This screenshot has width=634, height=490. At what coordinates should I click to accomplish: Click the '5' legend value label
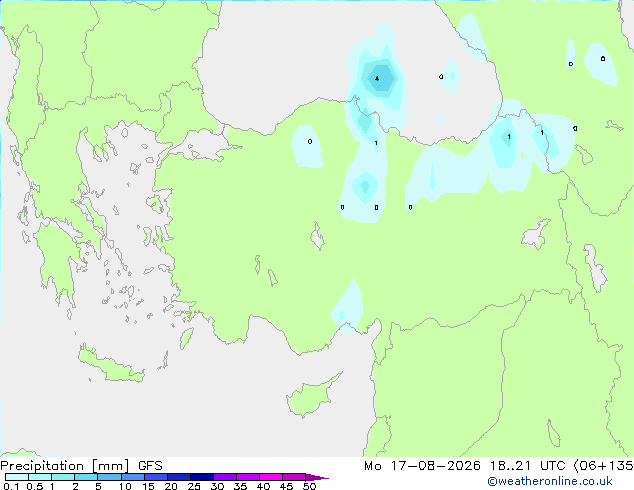point(98,486)
